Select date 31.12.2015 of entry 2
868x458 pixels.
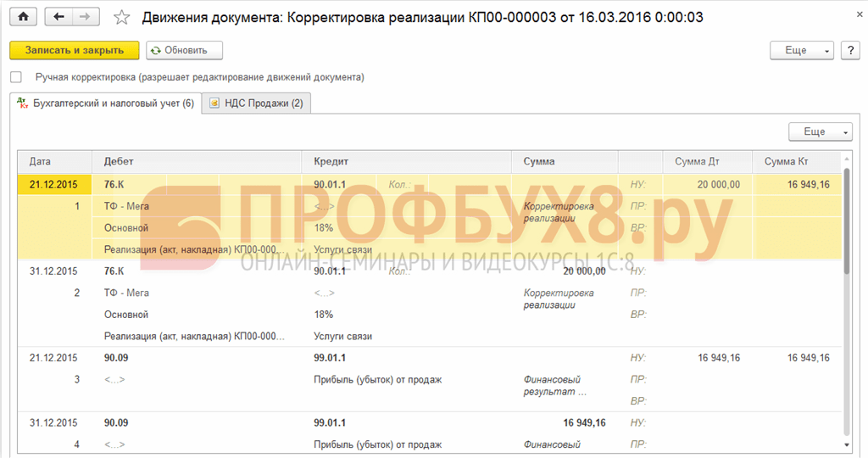(x=53, y=271)
